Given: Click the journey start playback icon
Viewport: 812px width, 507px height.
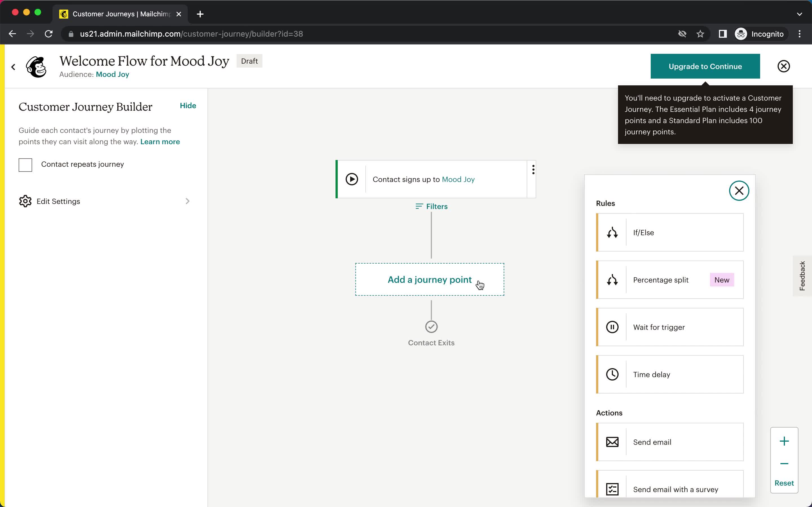Looking at the screenshot, I should (x=351, y=179).
